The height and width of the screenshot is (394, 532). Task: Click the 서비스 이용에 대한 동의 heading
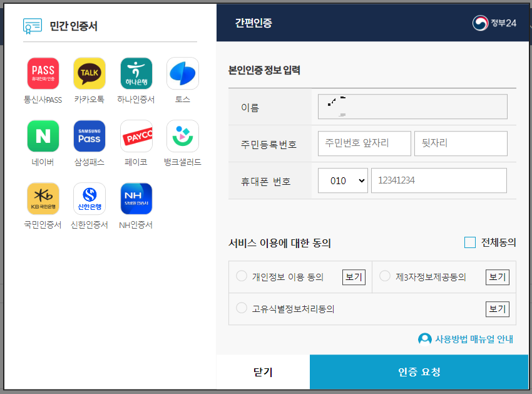pyautogui.click(x=280, y=243)
